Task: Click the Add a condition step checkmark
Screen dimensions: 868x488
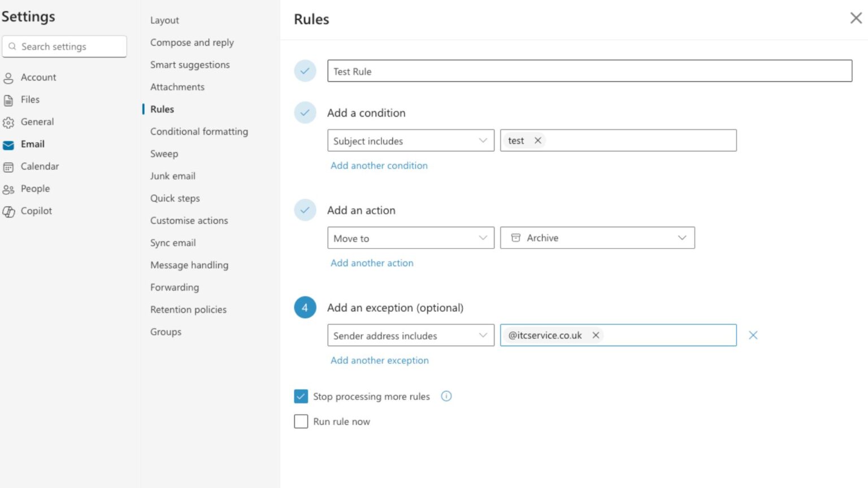Action: tap(305, 112)
